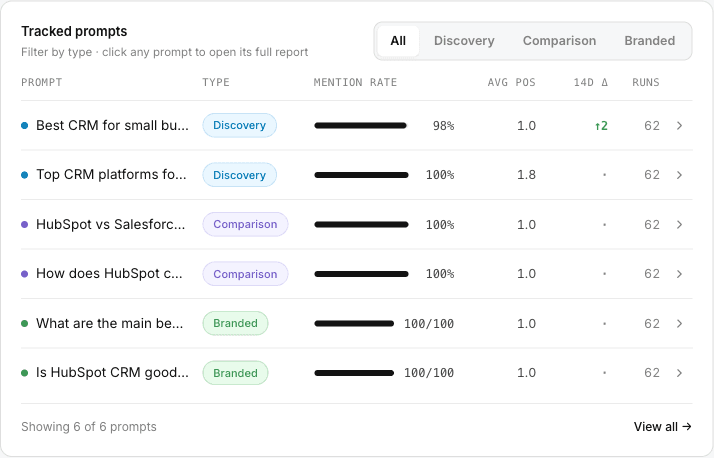
Task: Click Discovery badge in Top CRM platforms row
Action: pyautogui.click(x=240, y=175)
